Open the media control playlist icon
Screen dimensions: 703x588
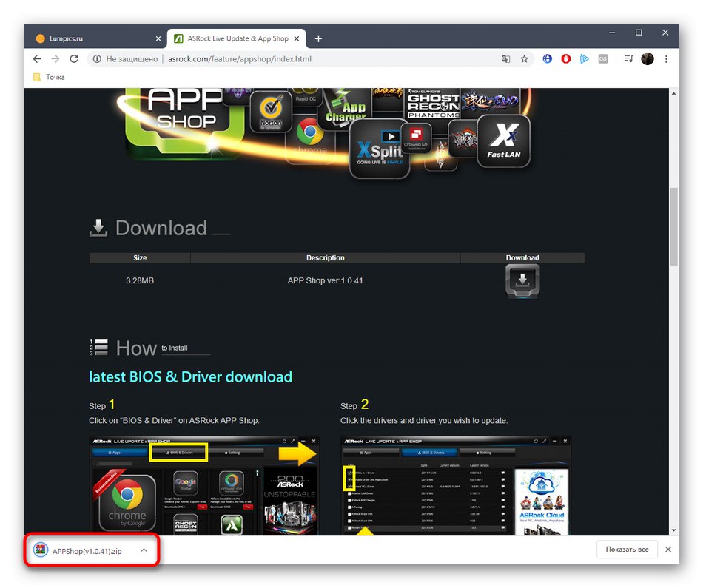pyautogui.click(x=628, y=58)
